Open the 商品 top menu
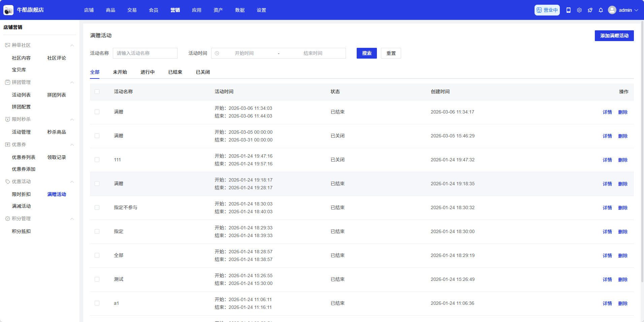 110,10
